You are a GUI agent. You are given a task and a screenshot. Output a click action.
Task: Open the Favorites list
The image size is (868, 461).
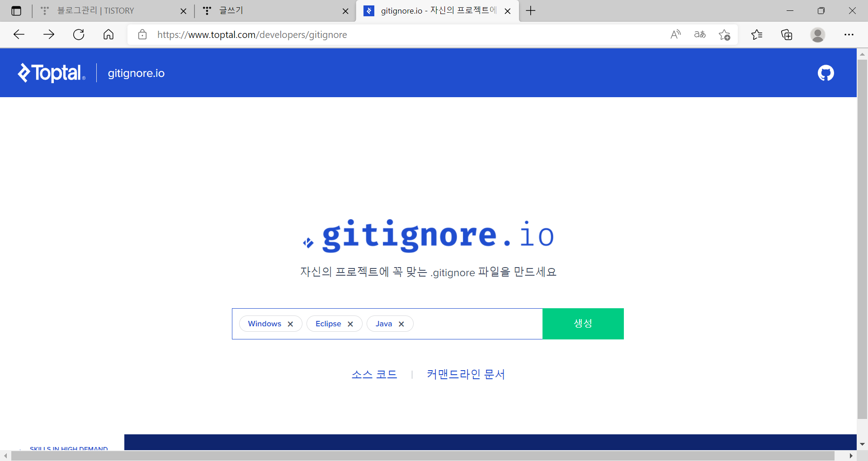(x=757, y=34)
